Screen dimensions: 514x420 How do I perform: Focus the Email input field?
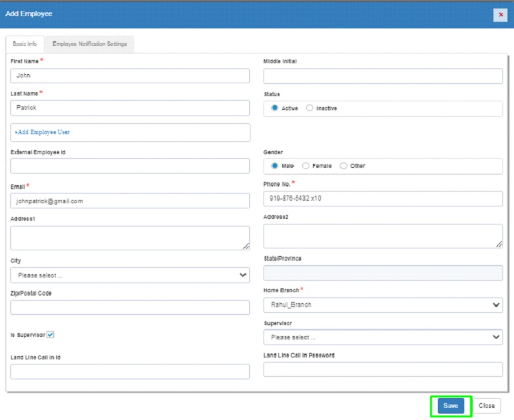[x=130, y=201]
